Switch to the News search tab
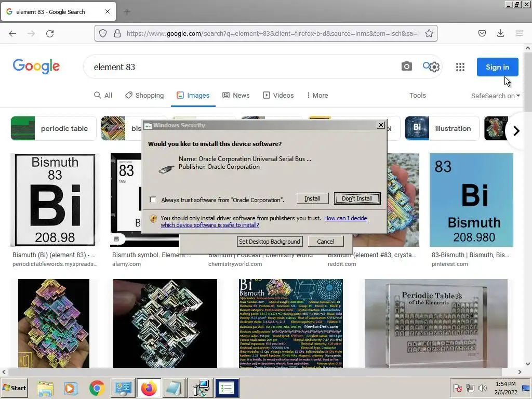Image resolution: width=532 pixels, height=399 pixels. [236, 96]
